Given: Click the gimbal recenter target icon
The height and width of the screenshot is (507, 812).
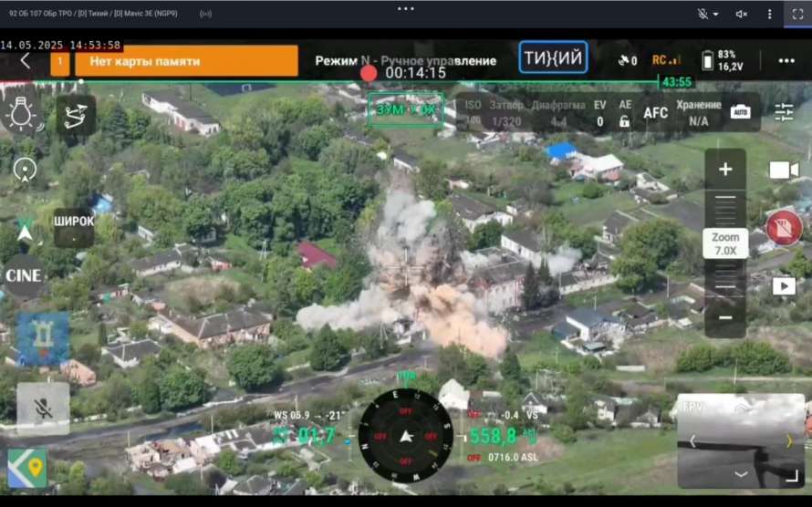Looking at the screenshot, I should (x=25, y=171).
